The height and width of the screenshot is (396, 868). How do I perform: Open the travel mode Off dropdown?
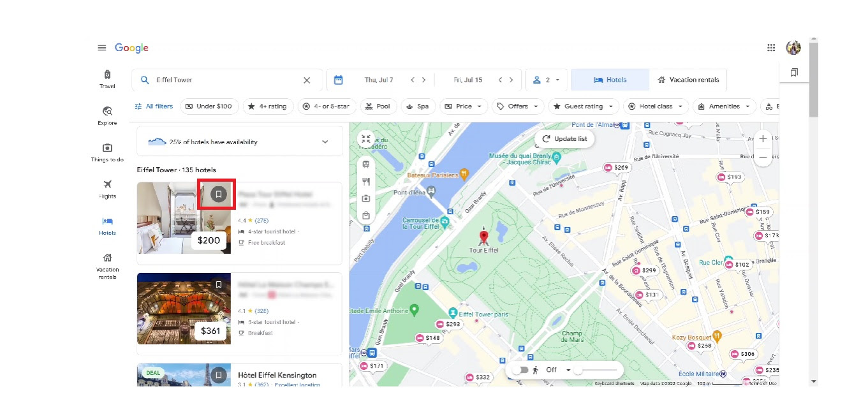pyautogui.click(x=558, y=370)
